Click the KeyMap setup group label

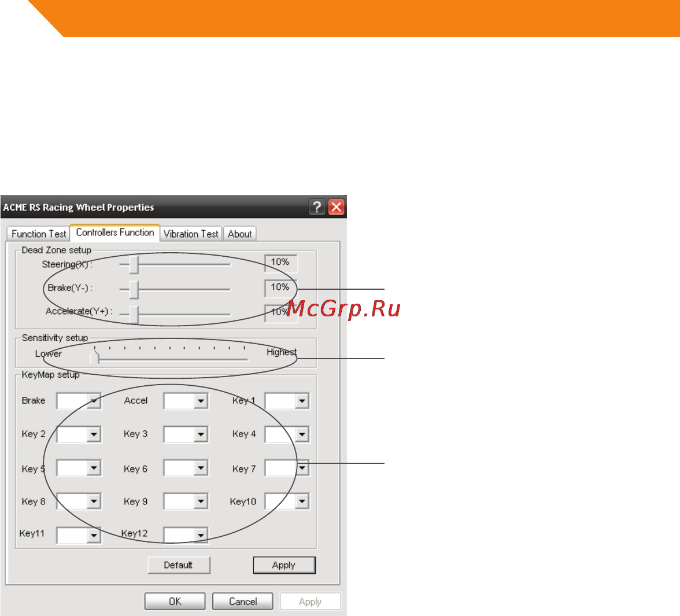(50, 375)
